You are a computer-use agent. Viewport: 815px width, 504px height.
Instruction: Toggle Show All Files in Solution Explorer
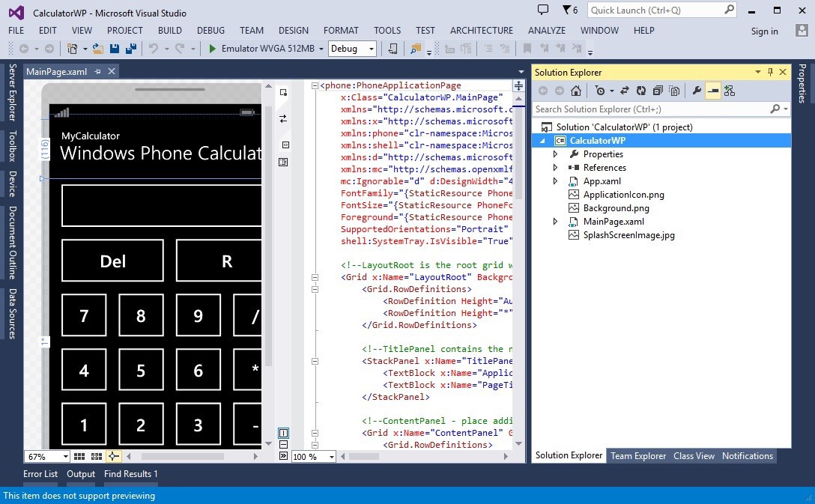[674, 91]
